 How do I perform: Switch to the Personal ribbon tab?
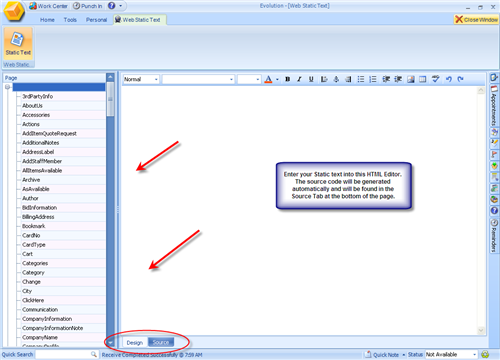pyautogui.click(x=96, y=20)
